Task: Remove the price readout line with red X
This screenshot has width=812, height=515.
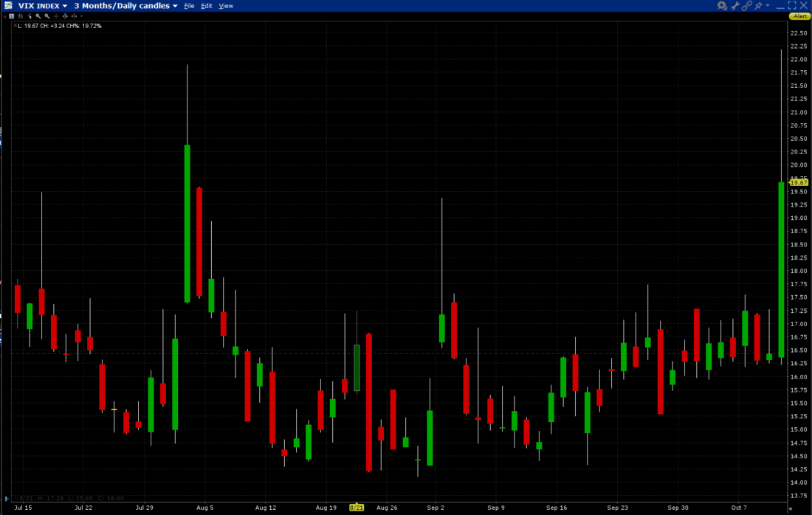Action: pos(13,26)
